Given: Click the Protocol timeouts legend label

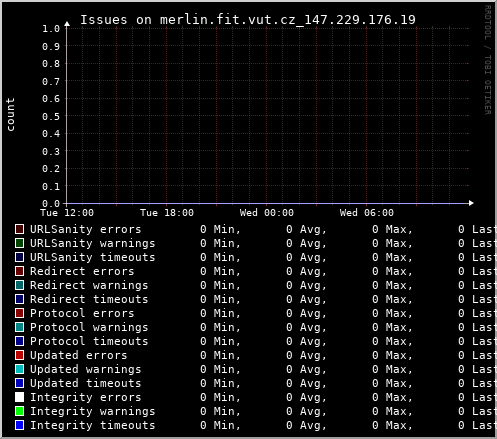Looking at the screenshot, I should (89, 341).
